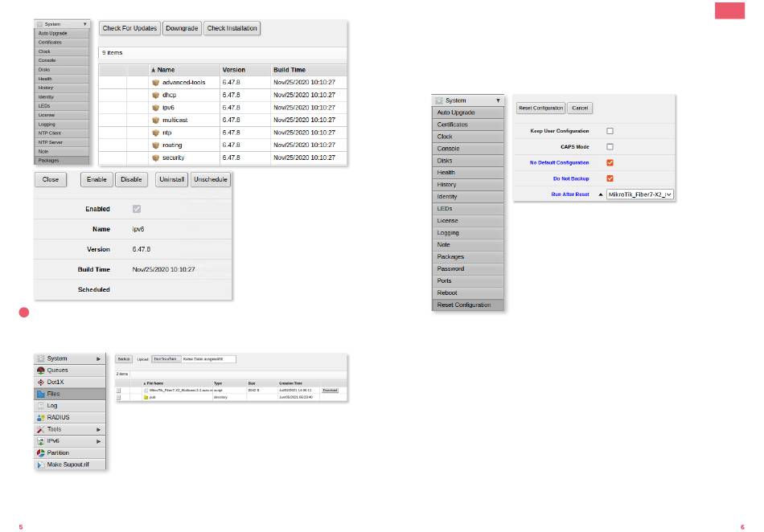Expand the Tools submenu in the sidebar
This screenshot has width=764, height=532.
tap(99, 429)
